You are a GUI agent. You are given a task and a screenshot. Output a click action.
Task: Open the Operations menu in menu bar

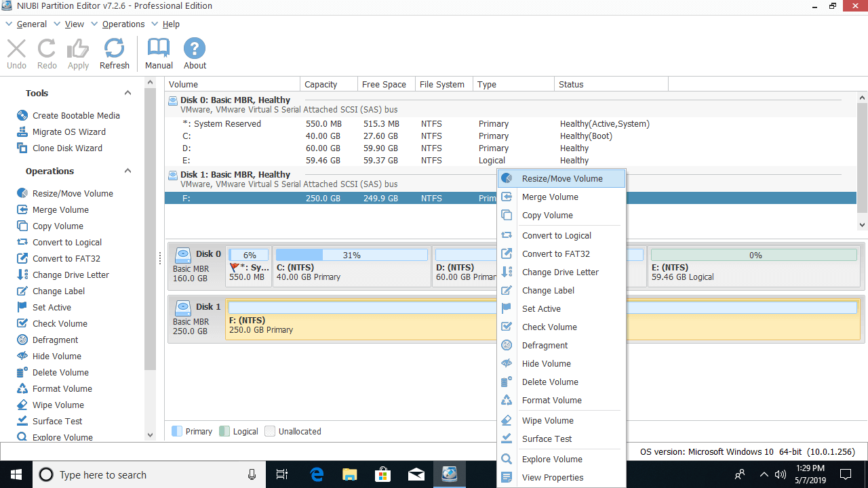tap(123, 24)
